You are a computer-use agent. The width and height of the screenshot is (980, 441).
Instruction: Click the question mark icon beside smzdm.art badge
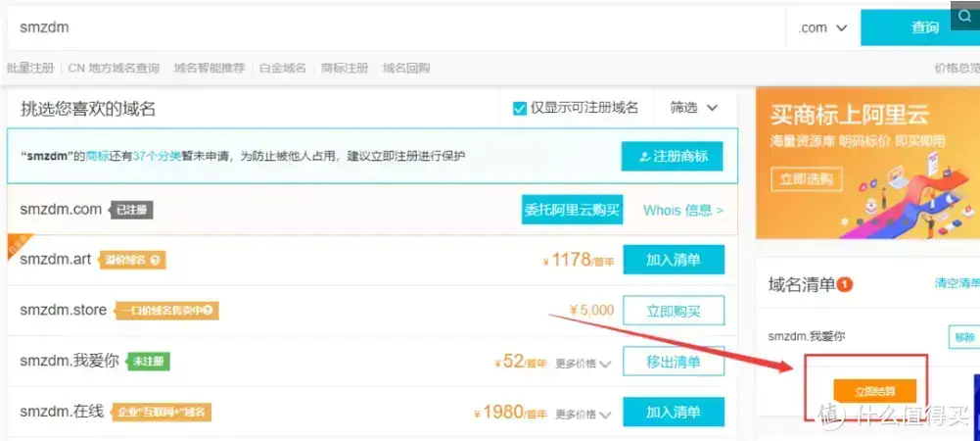tap(156, 260)
